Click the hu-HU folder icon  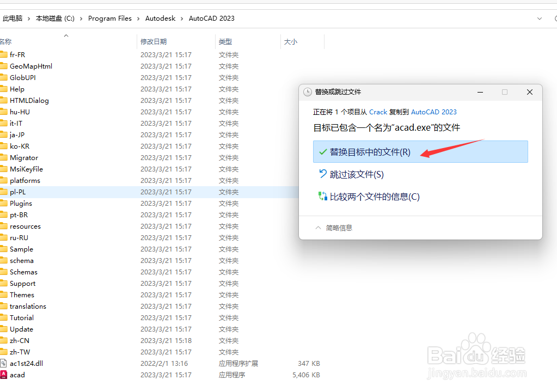click(4, 112)
